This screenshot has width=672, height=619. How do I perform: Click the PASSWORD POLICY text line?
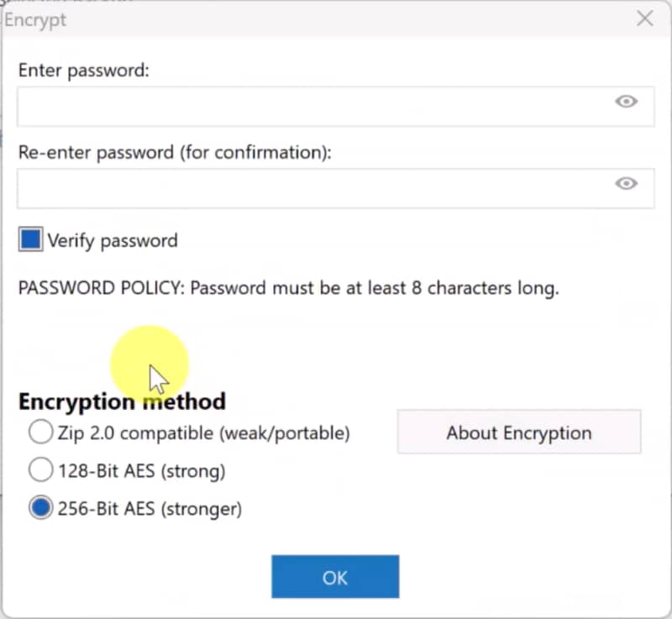[289, 289]
